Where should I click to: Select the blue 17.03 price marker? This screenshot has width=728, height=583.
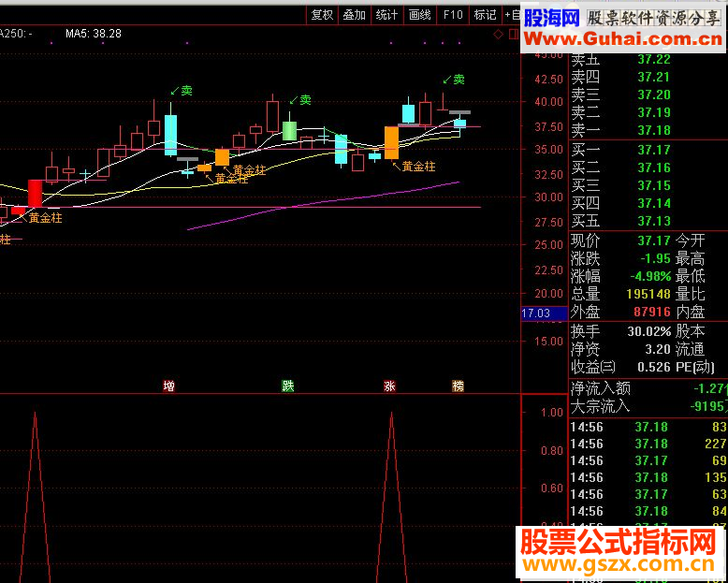pos(545,313)
